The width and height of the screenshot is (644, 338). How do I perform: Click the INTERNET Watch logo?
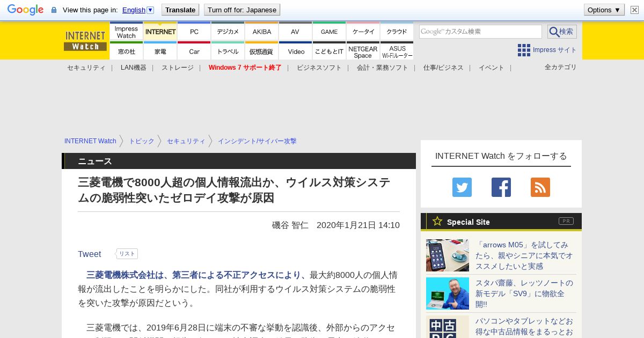85,40
